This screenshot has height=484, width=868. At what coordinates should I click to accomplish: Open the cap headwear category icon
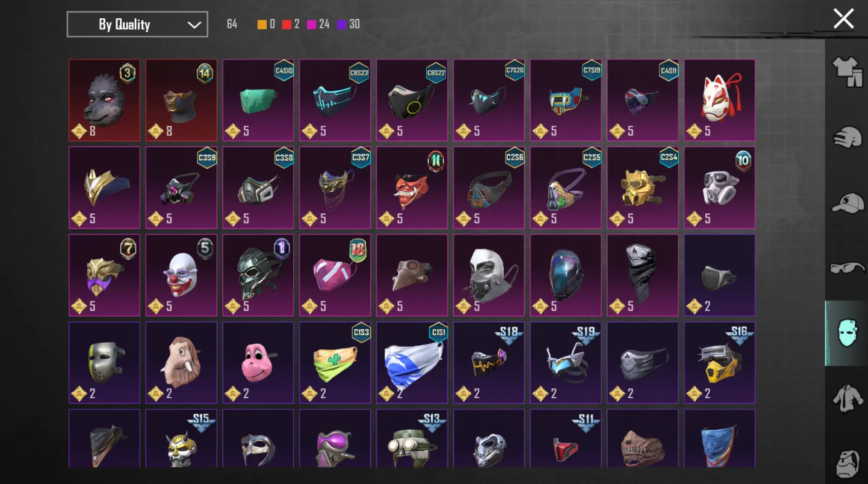point(847,203)
